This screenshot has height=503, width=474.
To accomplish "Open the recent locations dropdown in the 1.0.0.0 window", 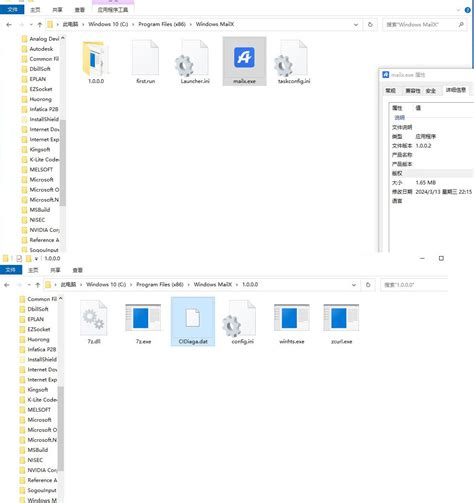I will coord(29,285).
